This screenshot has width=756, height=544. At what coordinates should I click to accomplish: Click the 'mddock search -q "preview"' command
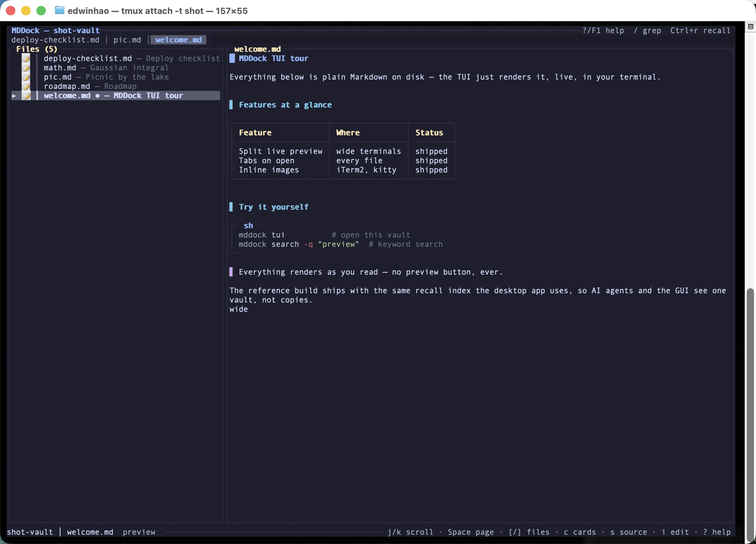(x=299, y=244)
